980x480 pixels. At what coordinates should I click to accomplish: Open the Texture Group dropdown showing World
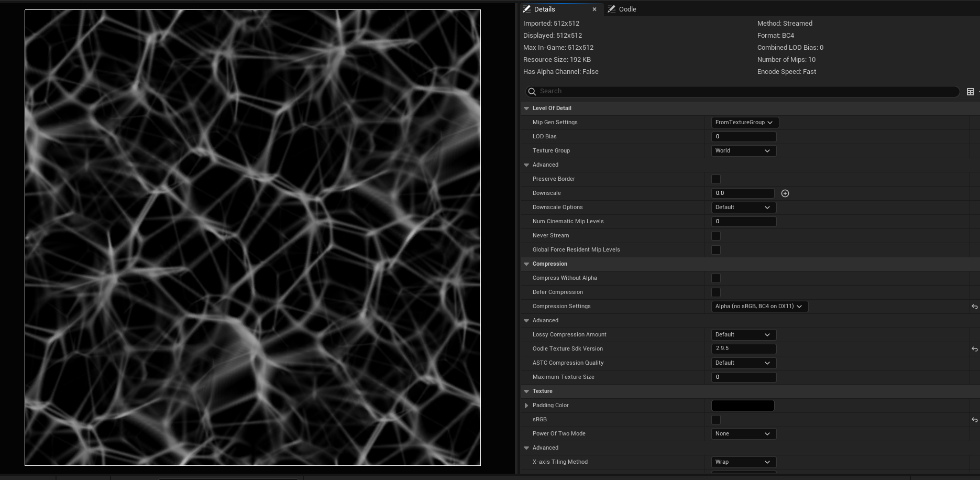click(x=743, y=150)
